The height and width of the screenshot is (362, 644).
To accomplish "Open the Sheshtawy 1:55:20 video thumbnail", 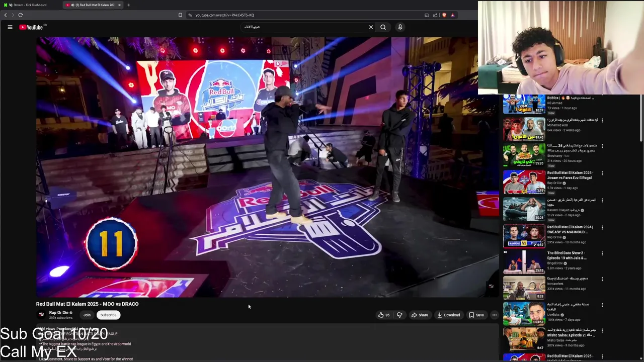I will pos(524,156).
